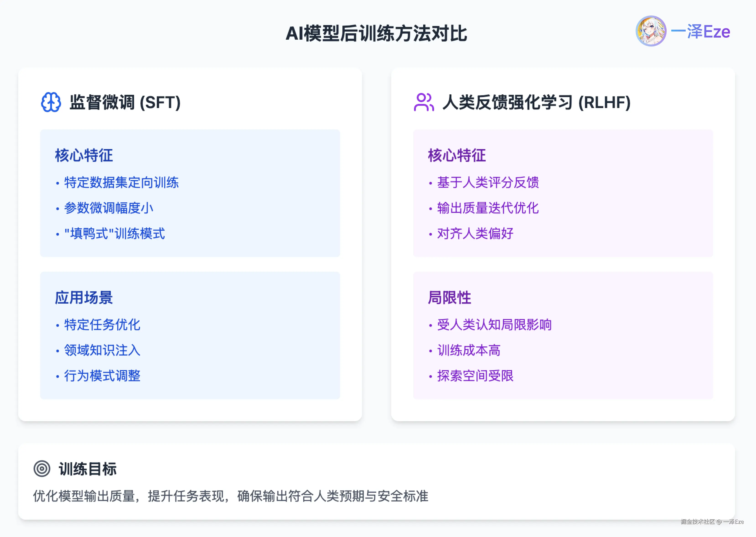The image size is (756, 537).
Task: Click the 应用场景 section heading
Action: (84, 298)
